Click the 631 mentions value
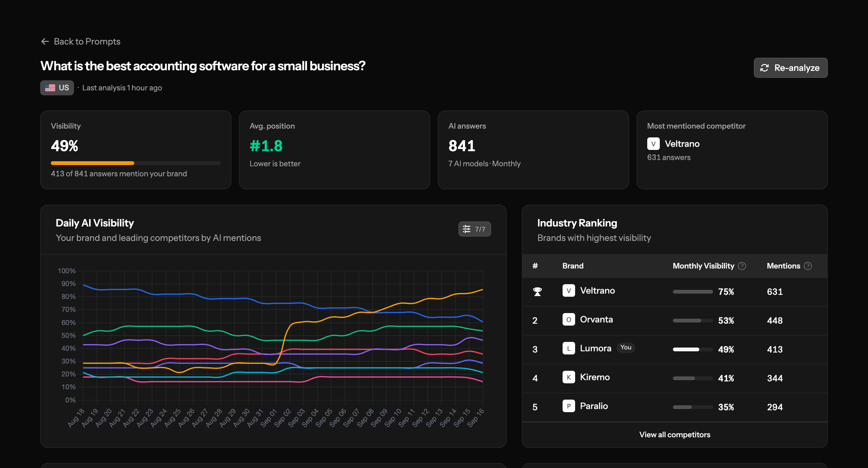 775,292
